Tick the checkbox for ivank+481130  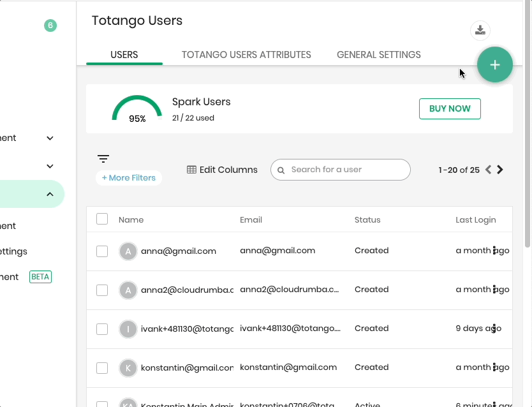tap(102, 329)
